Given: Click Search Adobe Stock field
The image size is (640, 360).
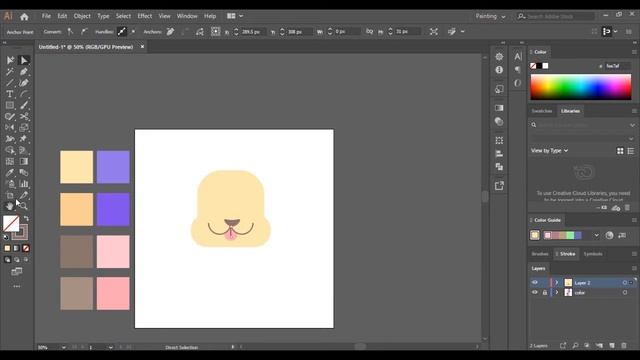Looking at the screenshot, I should [x=556, y=16].
